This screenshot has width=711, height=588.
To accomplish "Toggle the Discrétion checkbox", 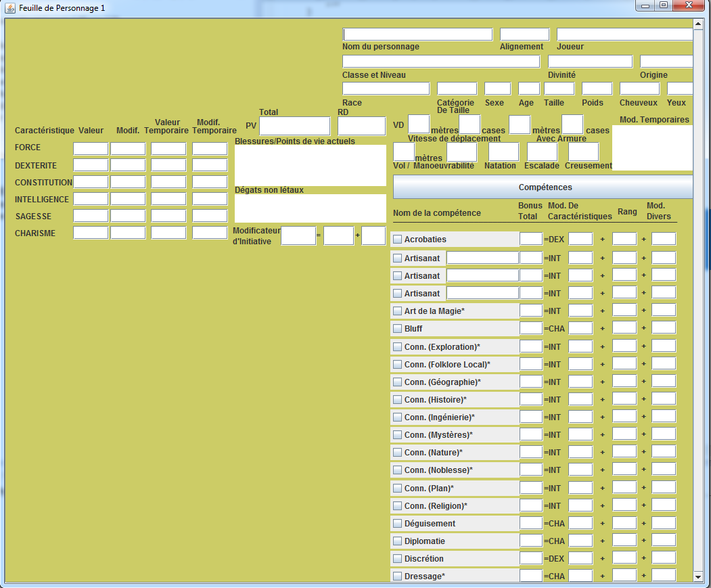I will pyautogui.click(x=398, y=559).
